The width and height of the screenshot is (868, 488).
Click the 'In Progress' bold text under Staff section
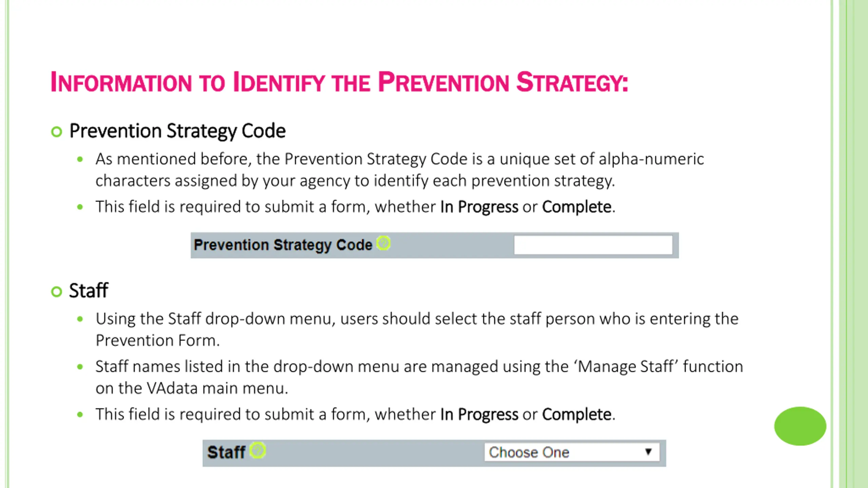click(x=479, y=415)
